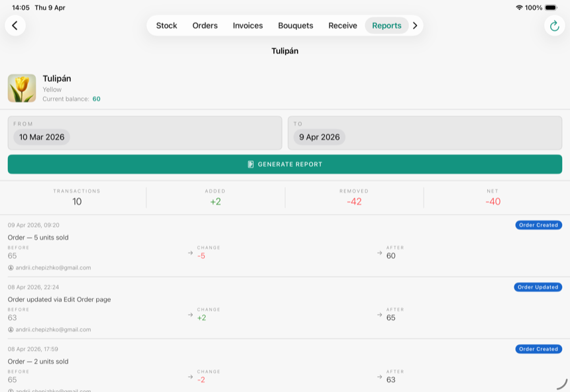This screenshot has height=392, width=570.
Task: Change the To date 9 Apr 2026
Action: pos(319,137)
